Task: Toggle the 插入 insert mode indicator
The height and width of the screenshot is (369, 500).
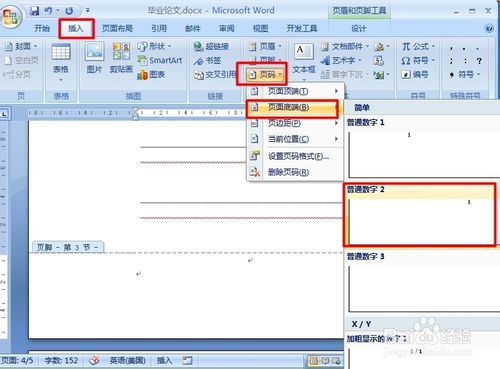Action: [x=164, y=360]
